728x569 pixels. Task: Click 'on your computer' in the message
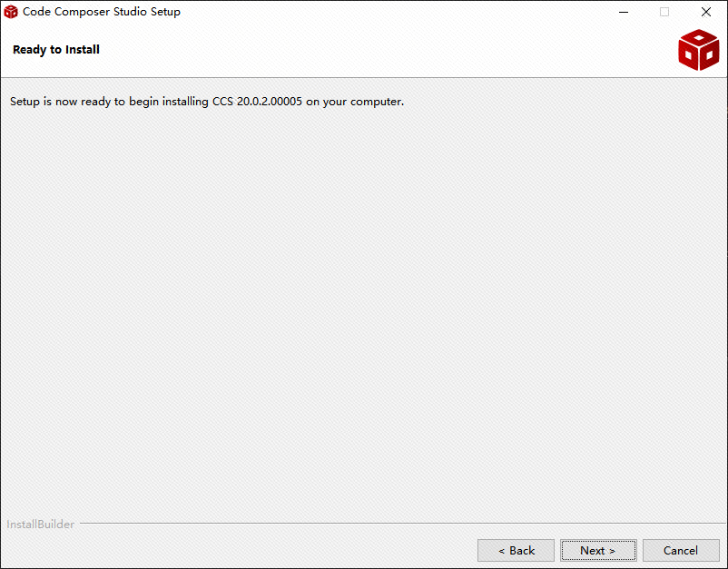[355, 102]
